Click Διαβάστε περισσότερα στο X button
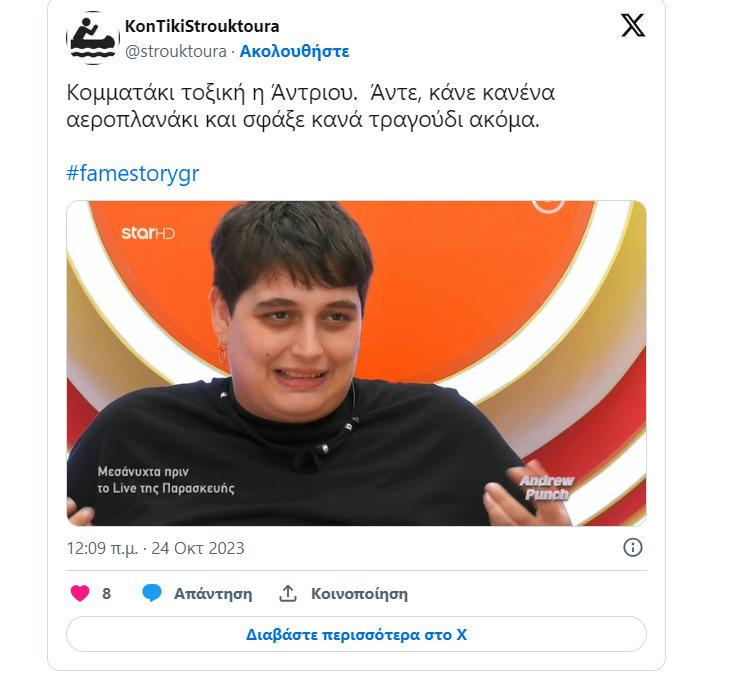Image resolution: width=730 pixels, height=683 pixels. [x=356, y=634]
